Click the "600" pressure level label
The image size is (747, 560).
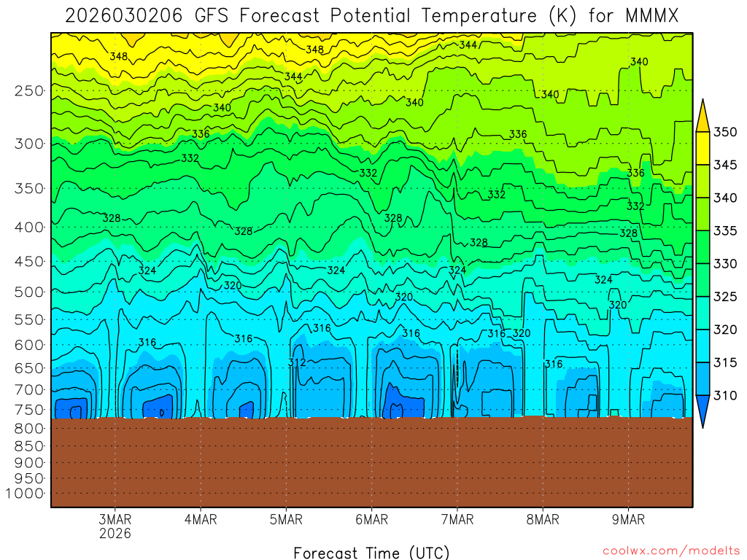29,345
